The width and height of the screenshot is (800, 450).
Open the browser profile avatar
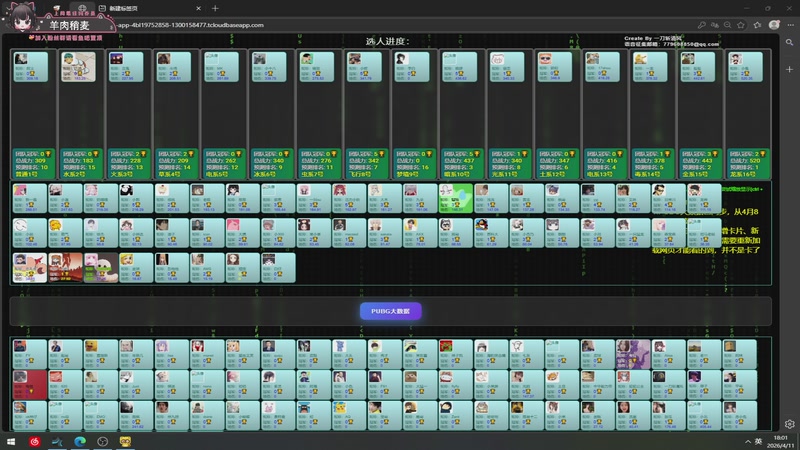[x=774, y=25]
